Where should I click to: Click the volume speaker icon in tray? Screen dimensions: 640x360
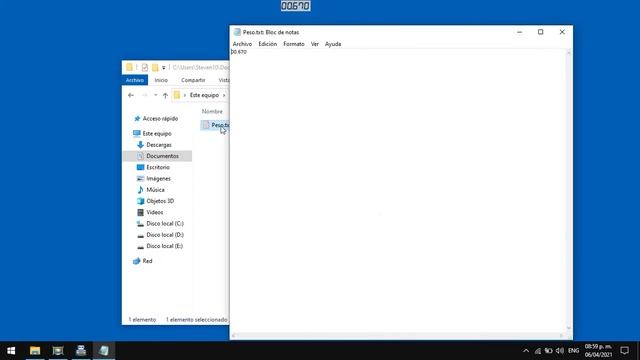coord(560,351)
